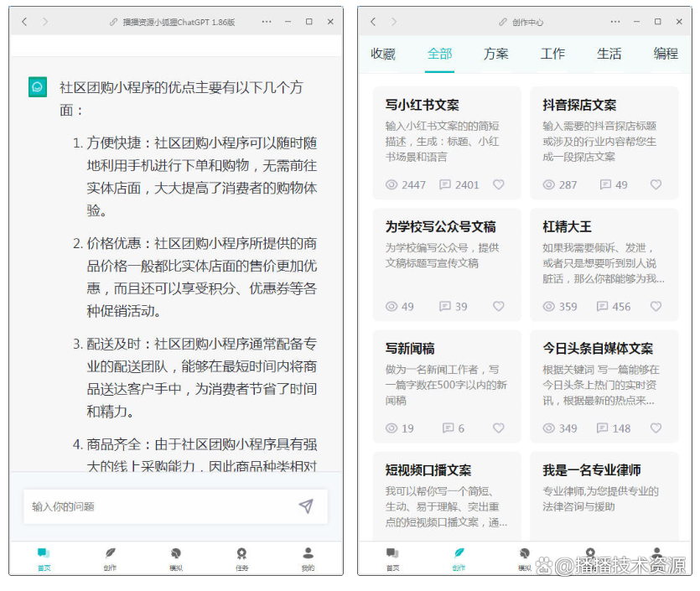This screenshot has height=591, width=700.
Task: Open the 收藏 tab
Action: pos(383,54)
